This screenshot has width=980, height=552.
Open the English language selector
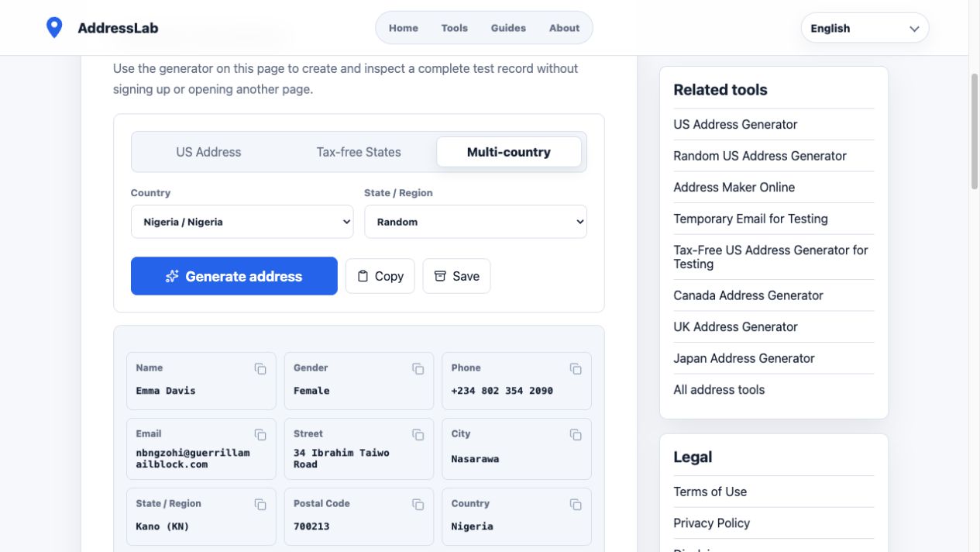pos(865,28)
